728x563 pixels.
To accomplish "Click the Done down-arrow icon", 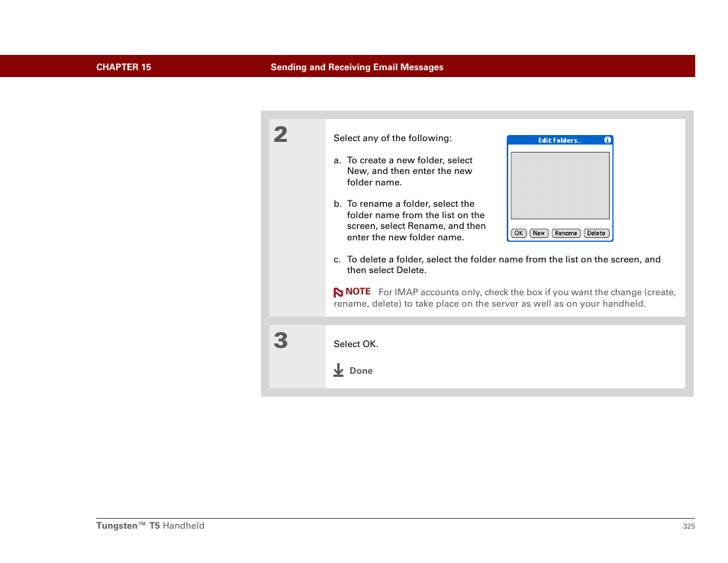I will coord(339,370).
